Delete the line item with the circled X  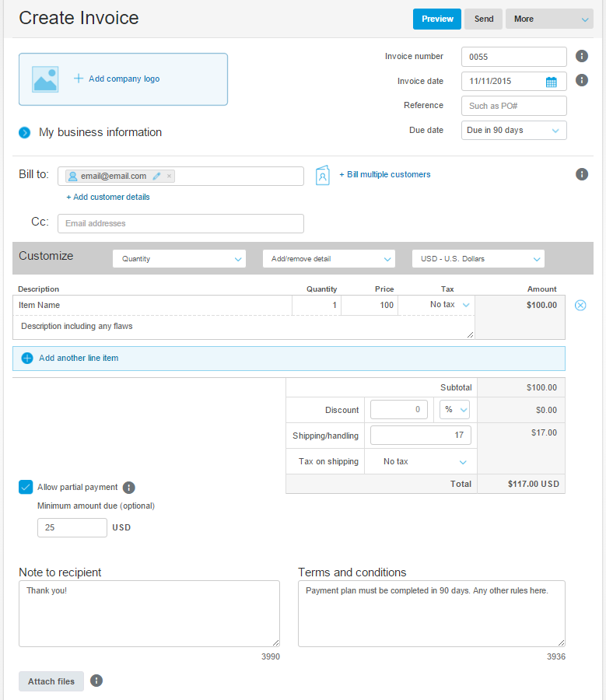tap(580, 305)
